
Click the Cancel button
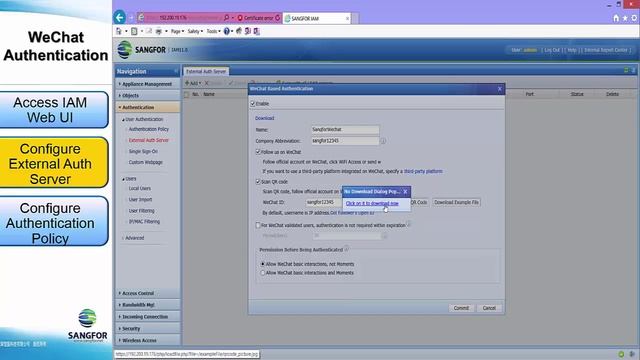489,308
